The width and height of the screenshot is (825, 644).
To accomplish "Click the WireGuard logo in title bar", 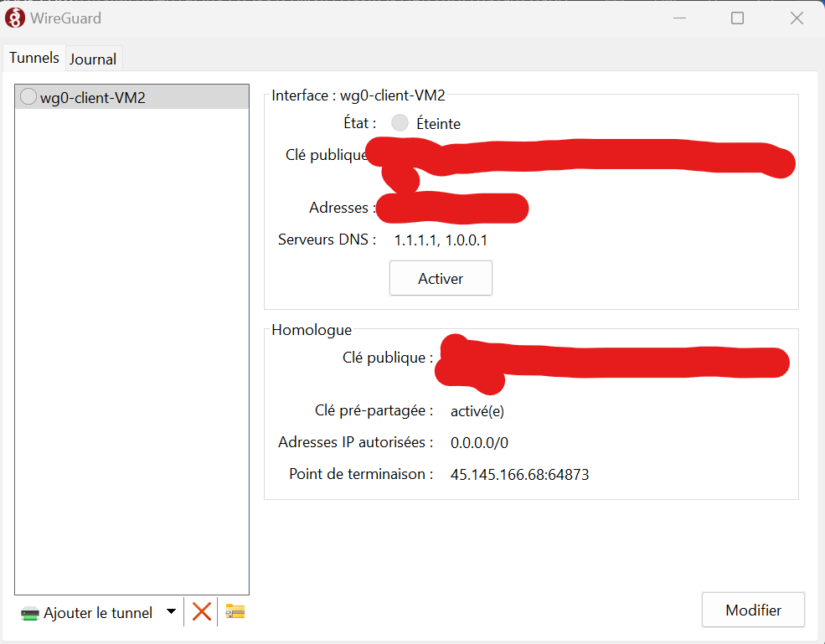I will [x=14, y=18].
